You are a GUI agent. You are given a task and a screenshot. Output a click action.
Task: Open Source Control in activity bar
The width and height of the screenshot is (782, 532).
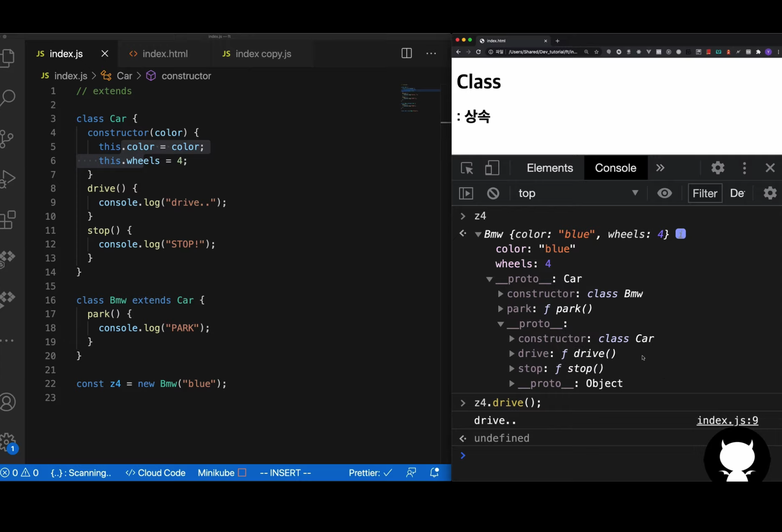(6, 139)
